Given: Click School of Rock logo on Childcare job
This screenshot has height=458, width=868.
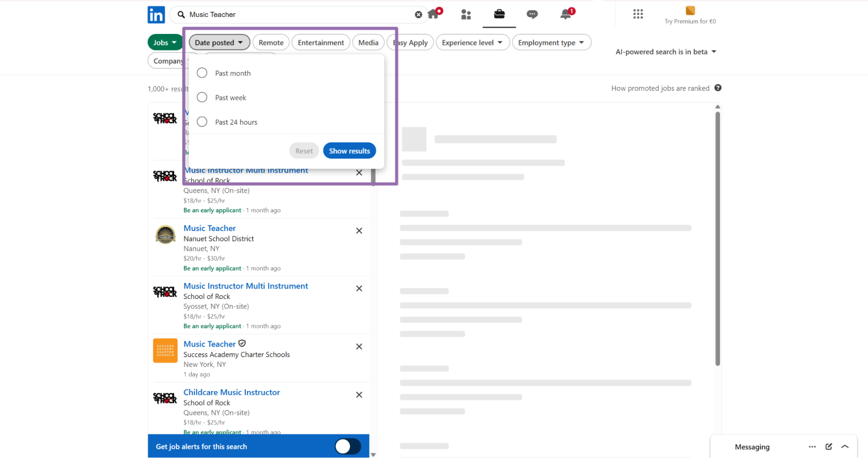Looking at the screenshot, I should click(165, 398).
